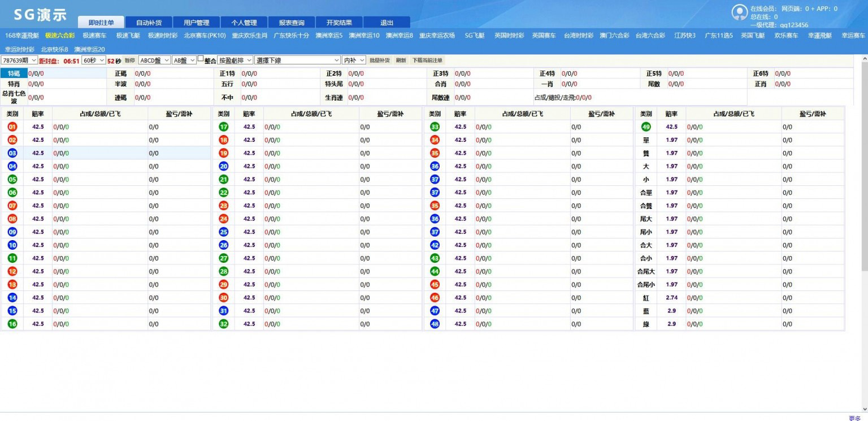Switch to the 用户管理 tab
868x421 pixels.
coord(196,23)
